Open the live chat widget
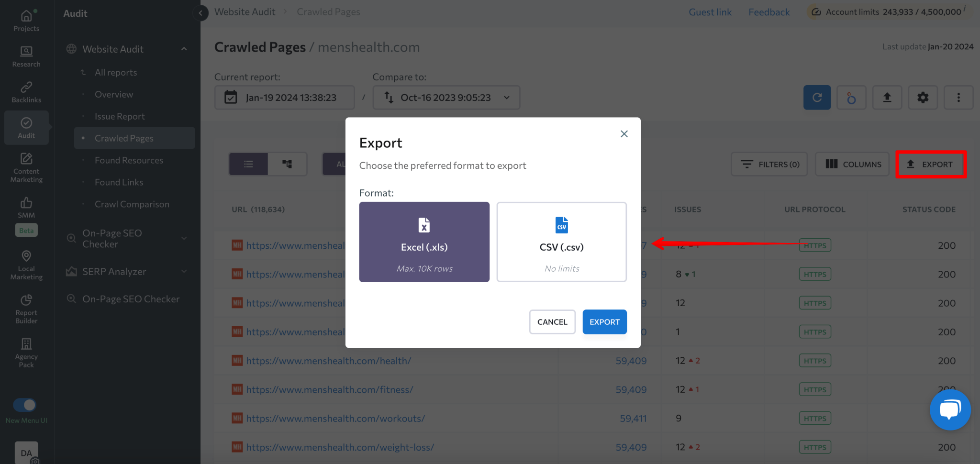The width and height of the screenshot is (980, 464). [950, 409]
